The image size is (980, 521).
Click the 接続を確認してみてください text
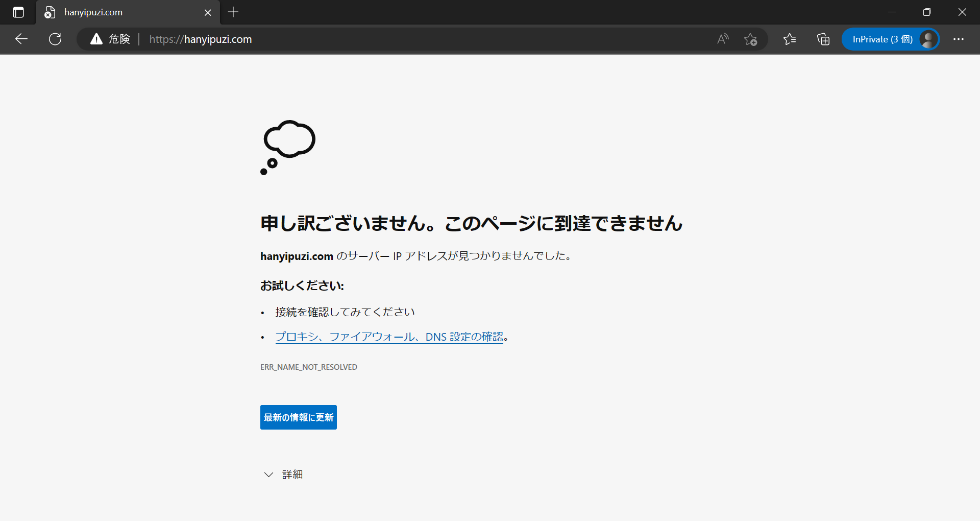(345, 312)
